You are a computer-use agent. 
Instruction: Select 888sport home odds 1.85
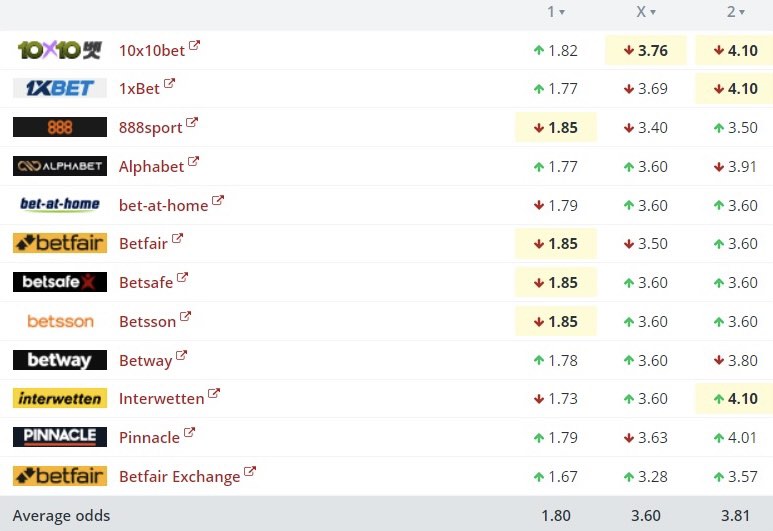[x=556, y=127]
